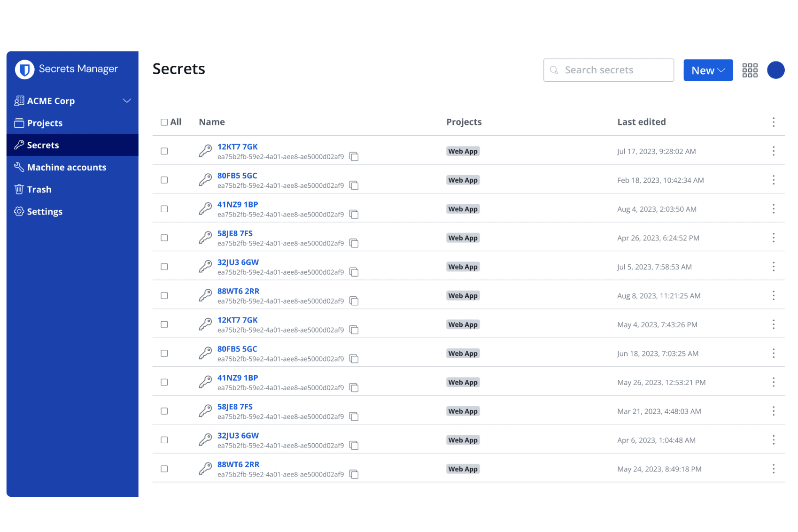
Task: Open the options menu for the secret edited May 4, 2023
Action: 773,324
